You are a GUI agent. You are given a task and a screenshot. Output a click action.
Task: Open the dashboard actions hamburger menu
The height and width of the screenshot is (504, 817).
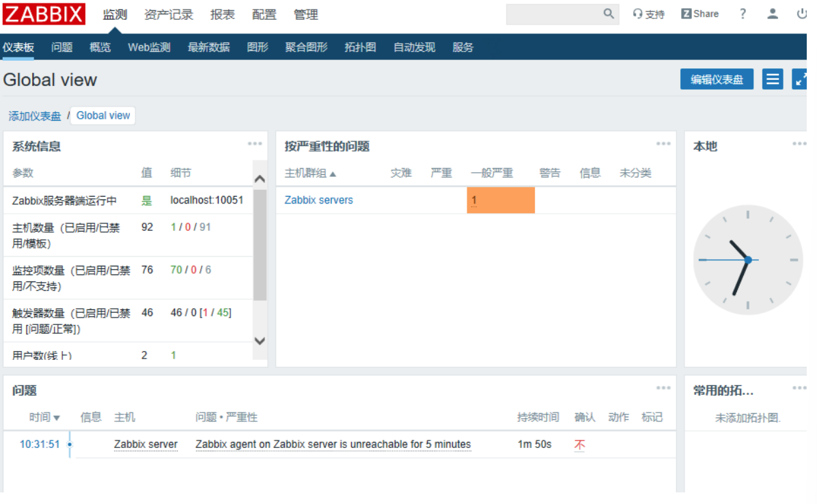coord(773,79)
